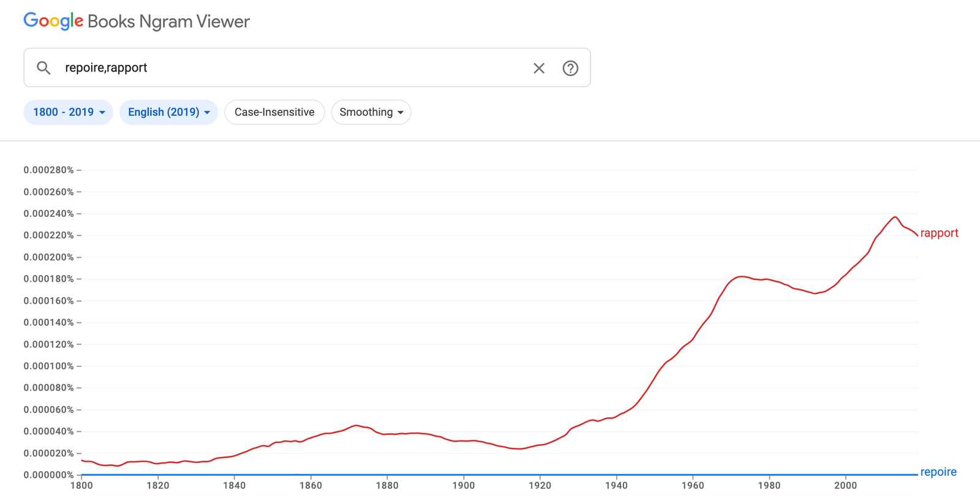Open the 1800 - 2019 year range dropdown

tap(69, 112)
